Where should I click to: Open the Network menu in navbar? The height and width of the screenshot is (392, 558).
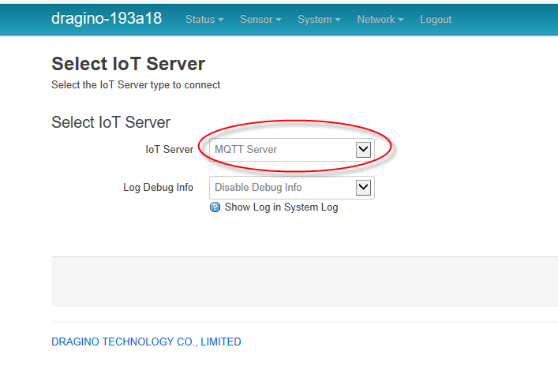pos(380,19)
